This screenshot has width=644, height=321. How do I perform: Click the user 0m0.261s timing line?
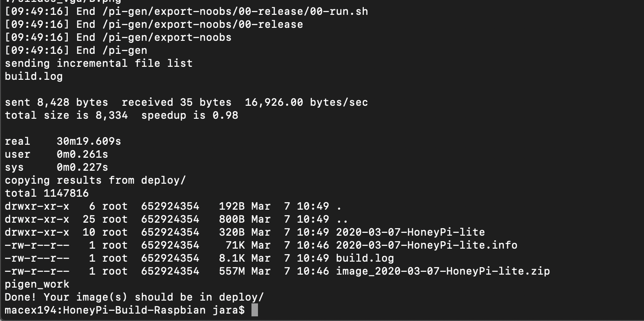click(x=56, y=154)
